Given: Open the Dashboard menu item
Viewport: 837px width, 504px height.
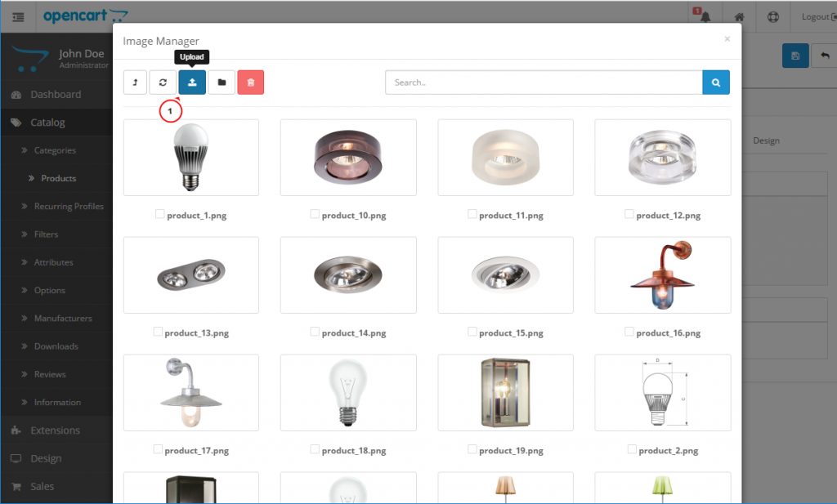Looking at the screenshot, I should [56, 95].
